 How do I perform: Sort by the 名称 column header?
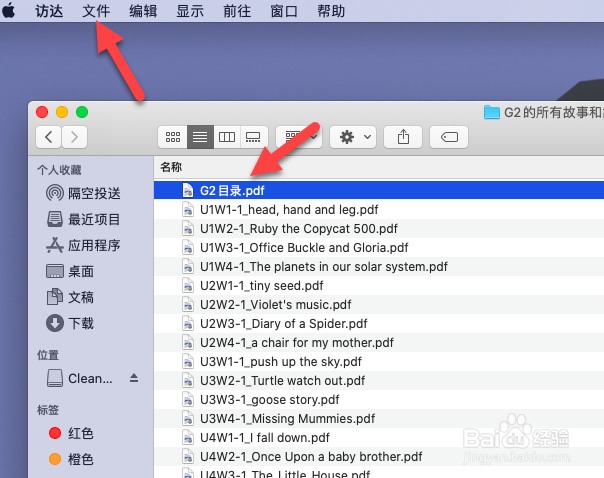point(171,167)
